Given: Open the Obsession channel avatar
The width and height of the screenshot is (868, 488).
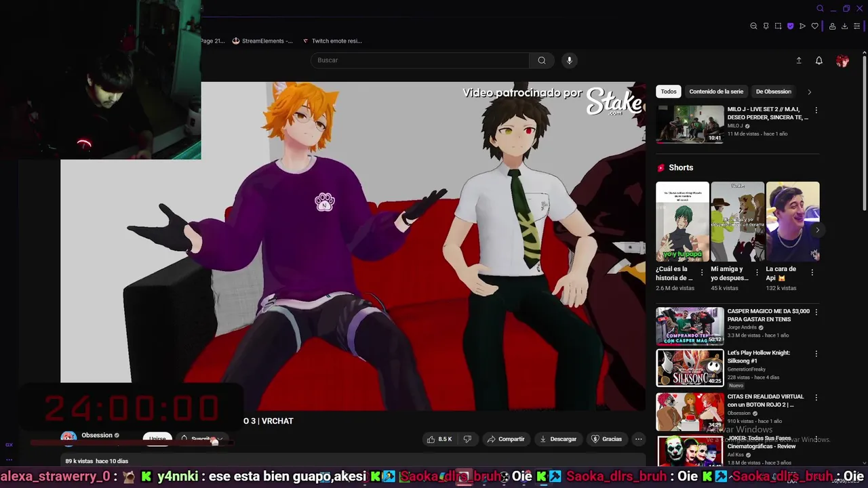Looking at the screenshot, I should coord(68,438).
